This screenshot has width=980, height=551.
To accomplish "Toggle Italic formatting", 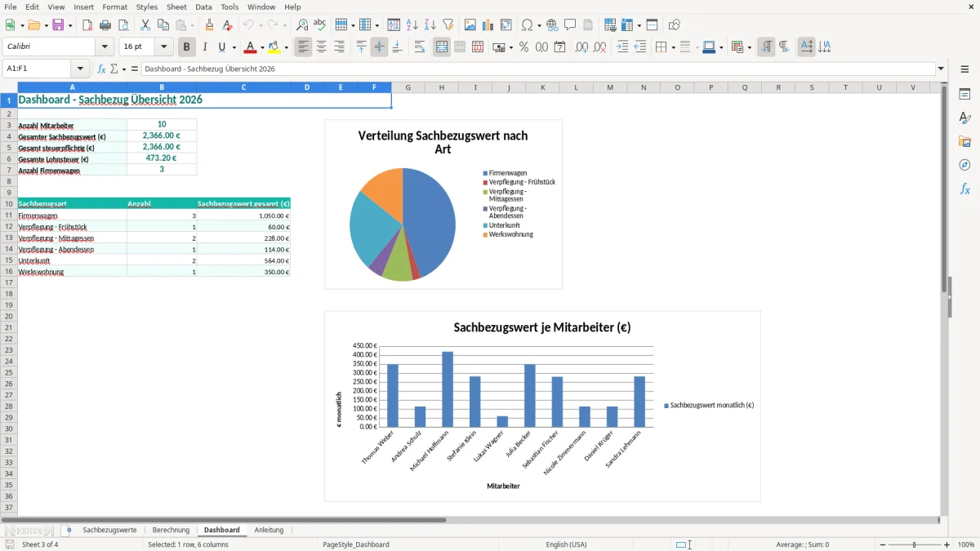I will click(205, 47).
